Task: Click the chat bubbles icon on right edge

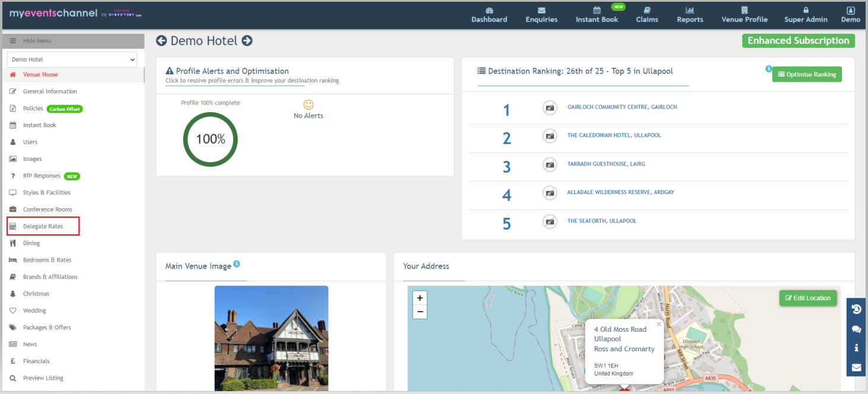Action: click(x=856, y=329)
